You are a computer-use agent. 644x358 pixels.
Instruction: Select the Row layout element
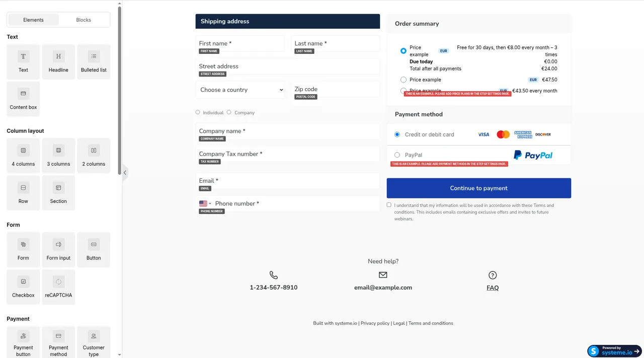(23, 193)
